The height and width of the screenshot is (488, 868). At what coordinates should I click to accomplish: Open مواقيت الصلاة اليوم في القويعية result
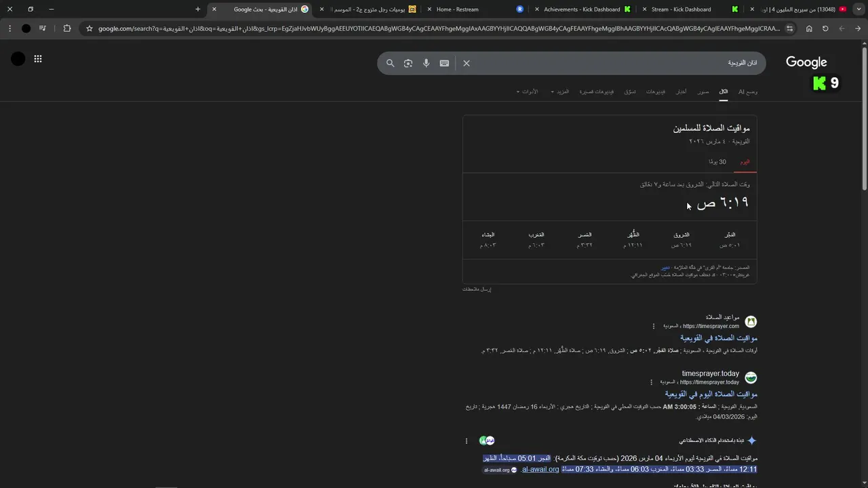(711, 394)
